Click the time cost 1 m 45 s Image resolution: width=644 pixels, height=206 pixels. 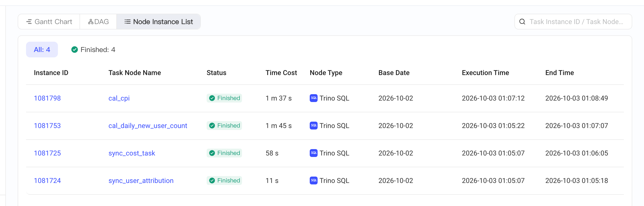[x=279, y=126]
